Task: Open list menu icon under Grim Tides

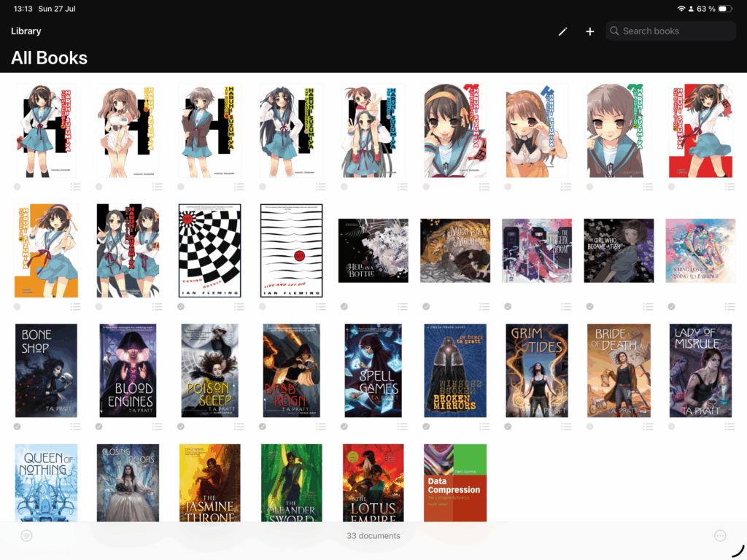Action: pyautogui.click(x=566, y=427)
